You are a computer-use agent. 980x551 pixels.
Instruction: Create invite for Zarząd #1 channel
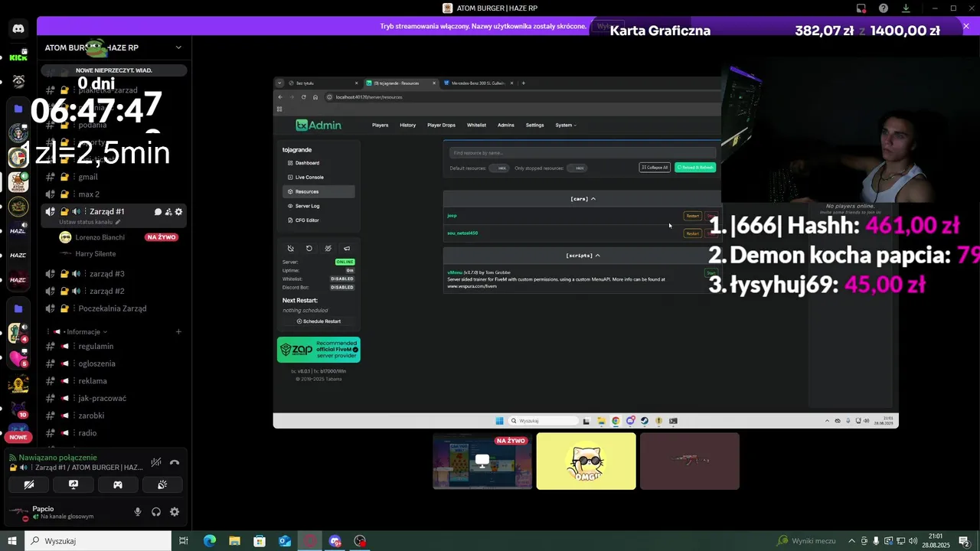168,212
